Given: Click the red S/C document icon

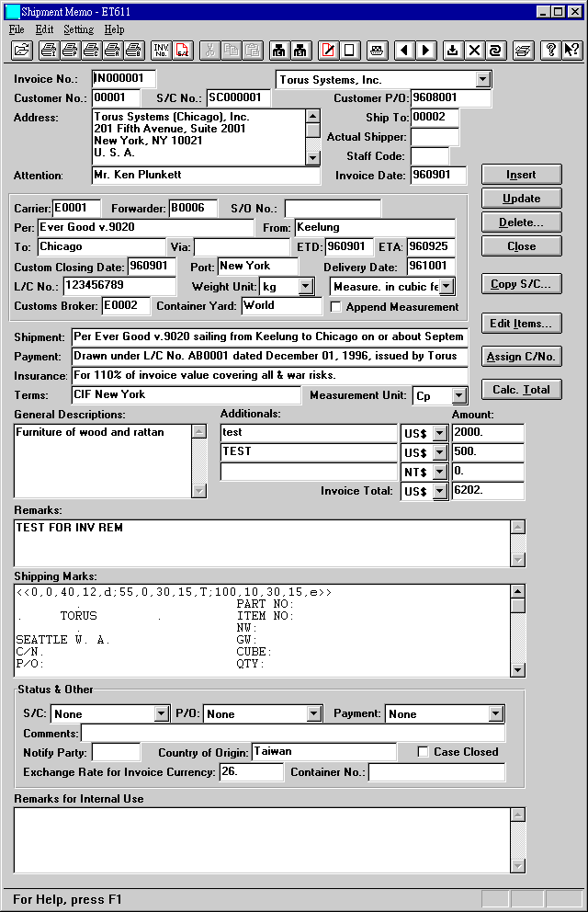Looking at the screenshot, I should 183,50.
